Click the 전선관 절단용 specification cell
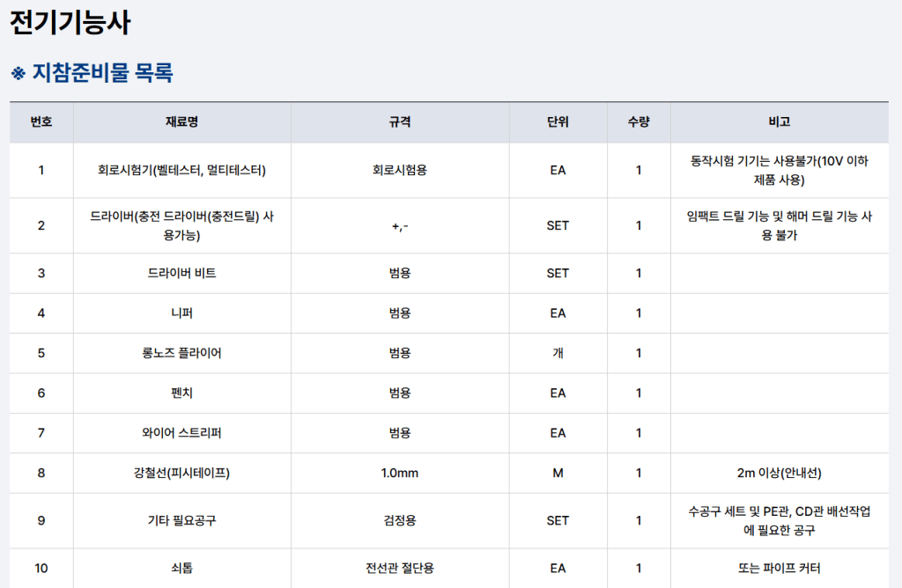 (400, 569)
